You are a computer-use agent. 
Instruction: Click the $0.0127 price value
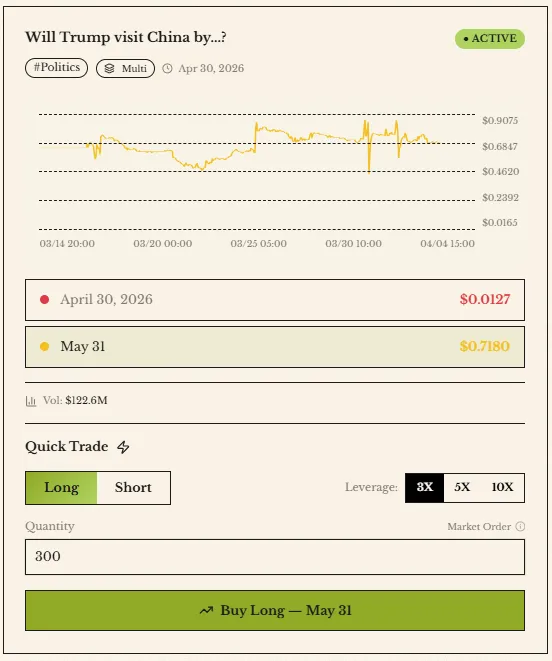pos(485,299)
